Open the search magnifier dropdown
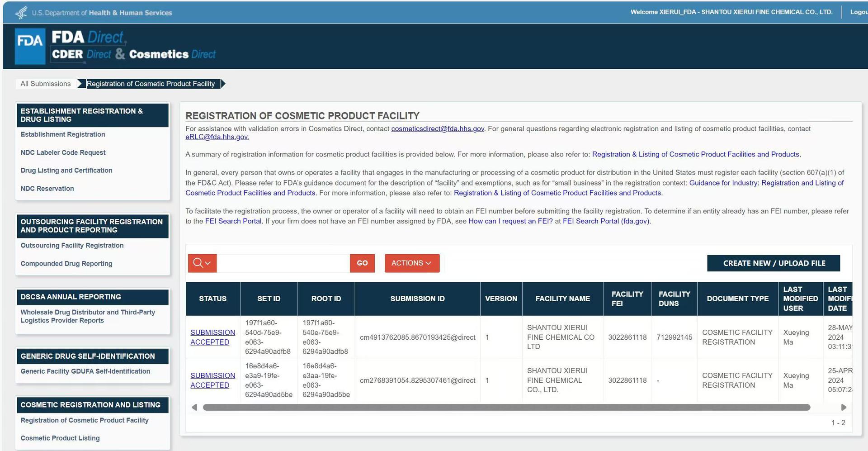This screenshot has height=451, width=868. [202, 263]
